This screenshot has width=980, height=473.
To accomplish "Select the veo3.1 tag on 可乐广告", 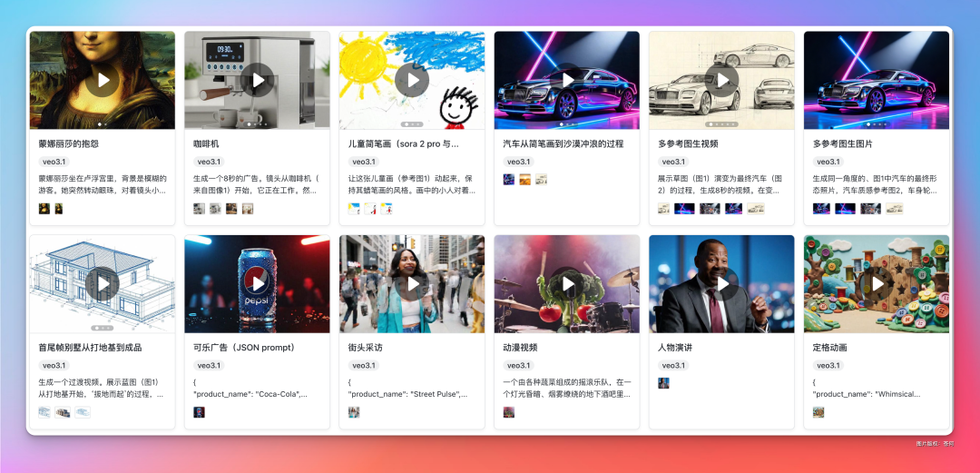I will point(208,365).
